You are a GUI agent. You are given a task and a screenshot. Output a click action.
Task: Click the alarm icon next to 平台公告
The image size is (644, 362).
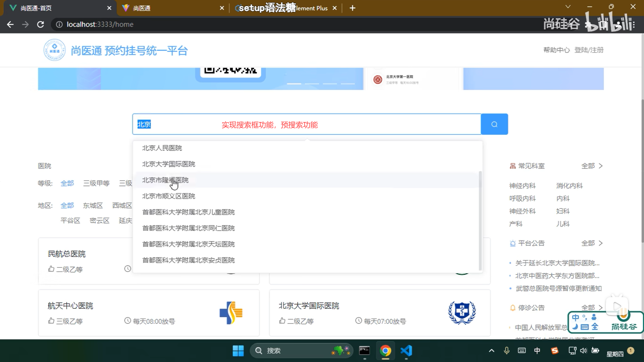pyautogui.click(x=513, y=243)
